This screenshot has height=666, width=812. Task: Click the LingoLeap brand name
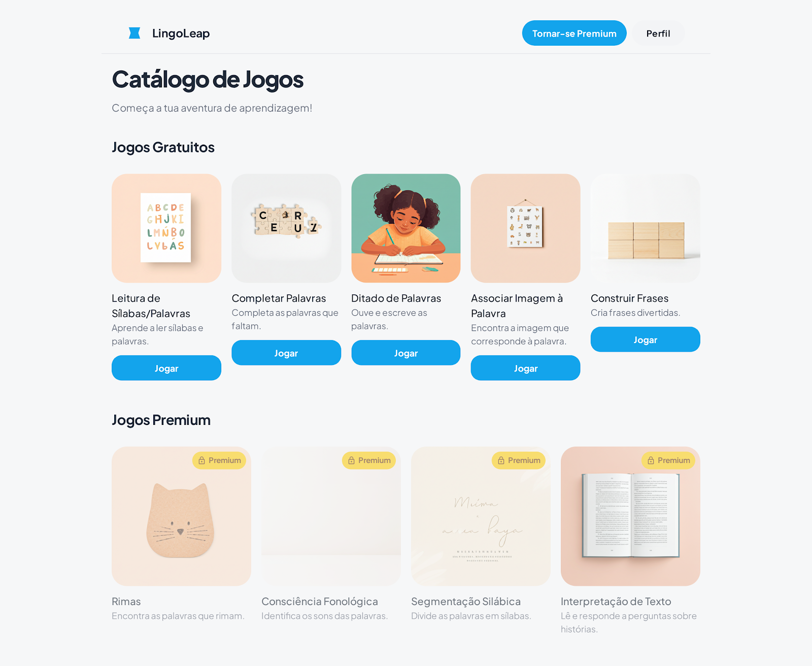tap(181, 34)
